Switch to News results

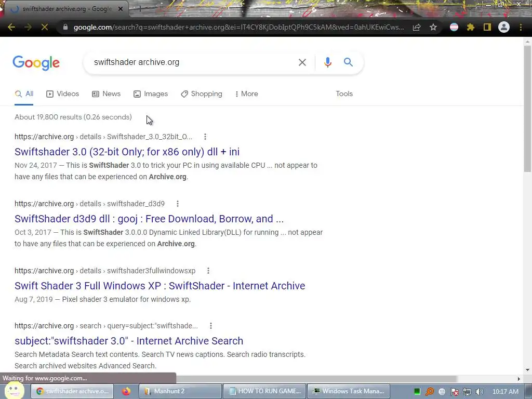(107, 94)
